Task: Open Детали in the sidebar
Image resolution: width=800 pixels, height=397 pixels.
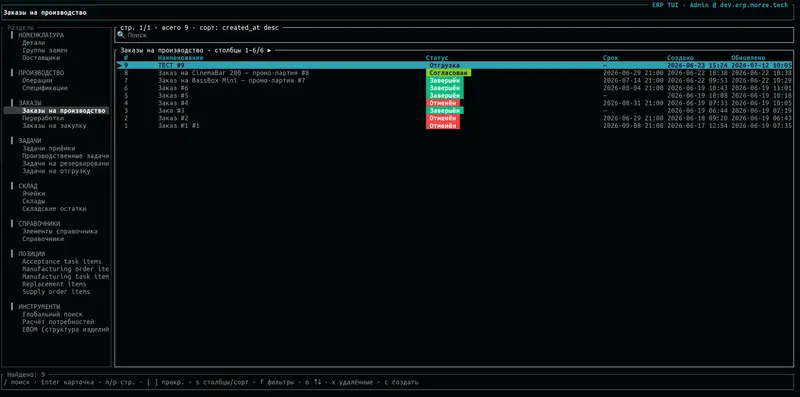Action: click(33, 43)
